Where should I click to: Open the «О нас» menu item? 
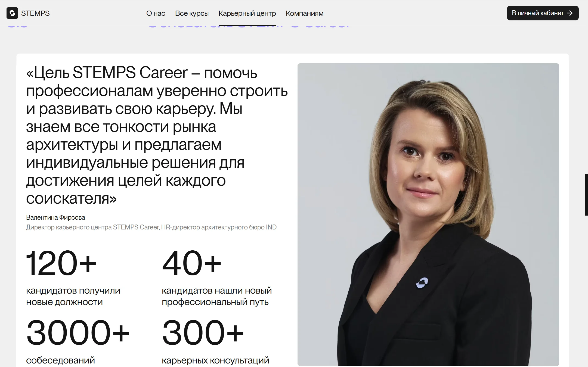click(x=156, y=13)
